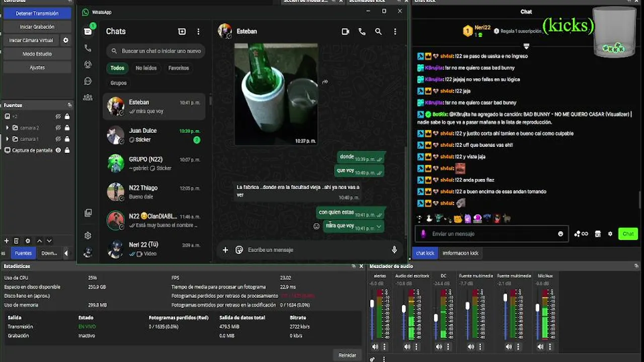Open emoji picker in Kick chat box
Image resolution: width=644 pixels, height=362 pixels.
[x=560, y=234]
